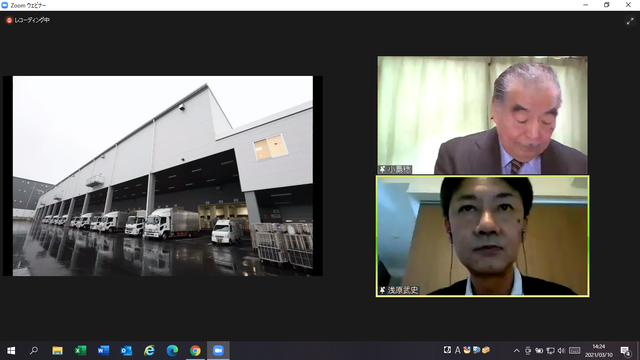Open the volume speaker tray icon
Viewport: 640px width, 360px height.
[562, 351]
